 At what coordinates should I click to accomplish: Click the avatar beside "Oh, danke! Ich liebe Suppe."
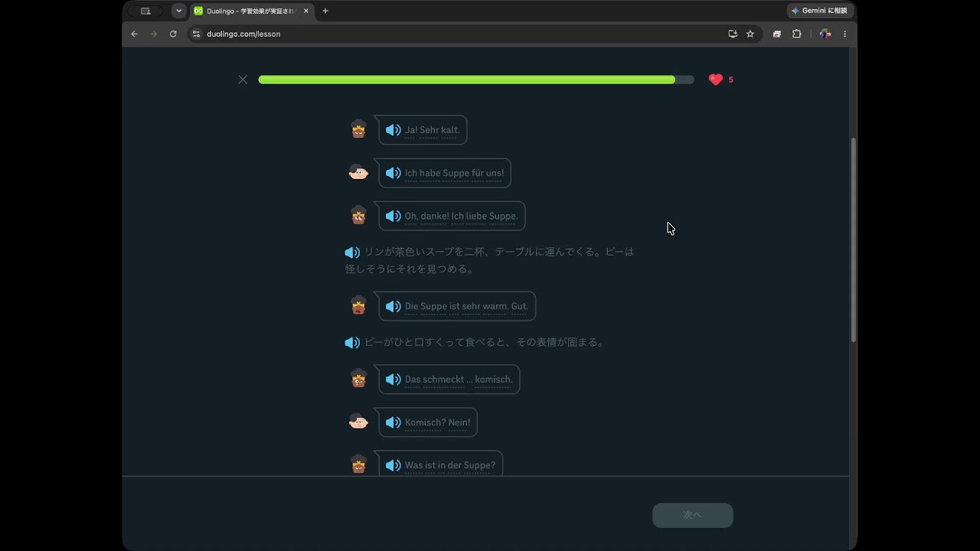coord(358,215)
